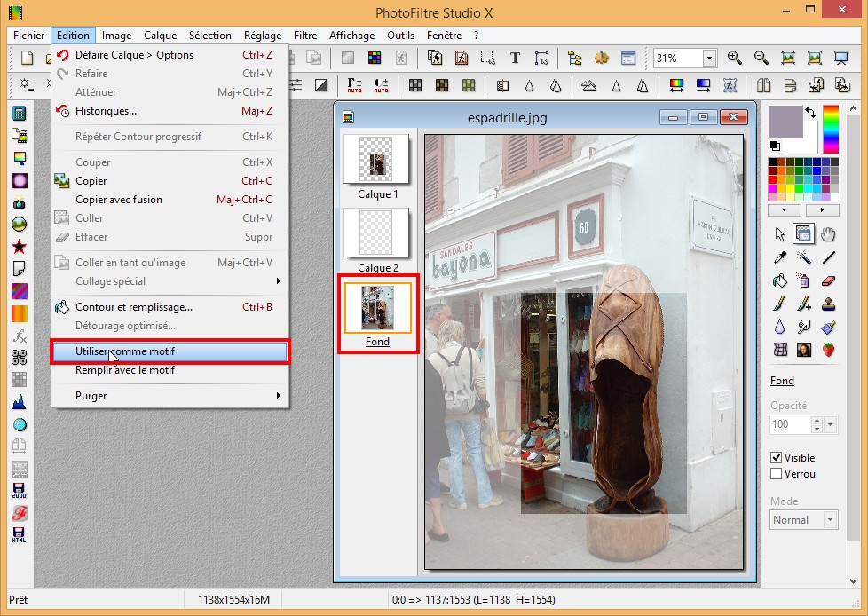Click the Text tool in toolbar
Viewport: 868px width, 616px height.
pyautogui.click(x=515, y=59)
